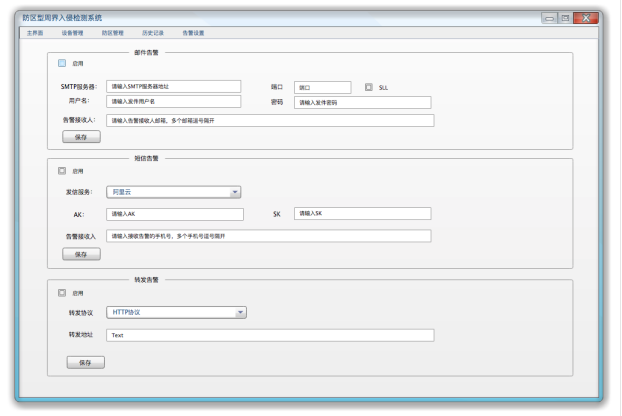Open the 主界面 menu
Viewport: 622px width, 416px height.
[x=35, y=33]
